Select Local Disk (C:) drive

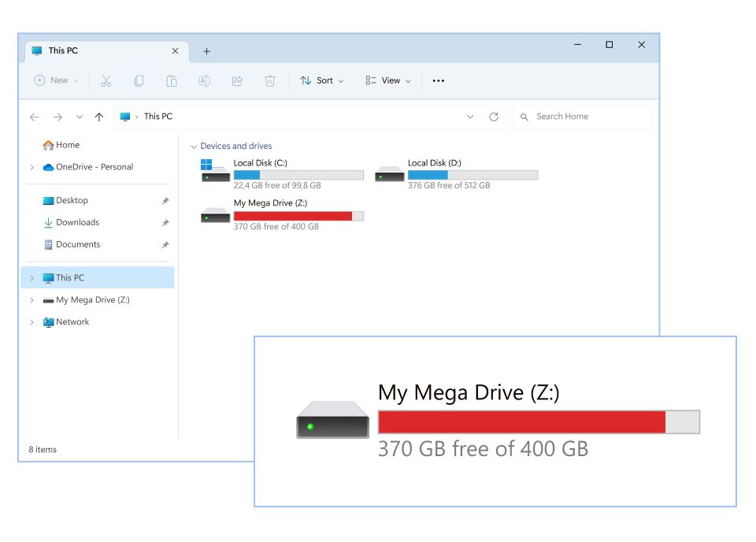(282, 173)
